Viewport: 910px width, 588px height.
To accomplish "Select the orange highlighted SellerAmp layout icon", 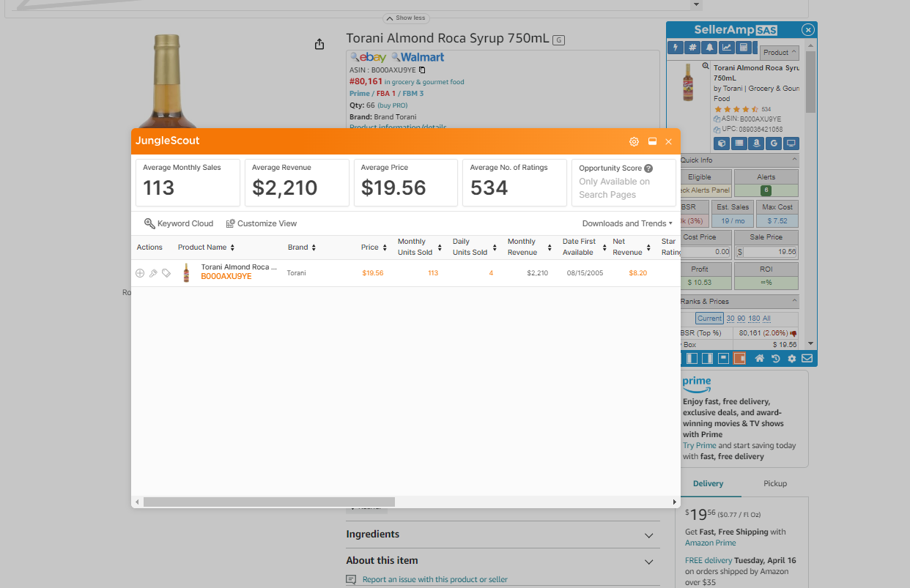I will [x=739, y=359].
